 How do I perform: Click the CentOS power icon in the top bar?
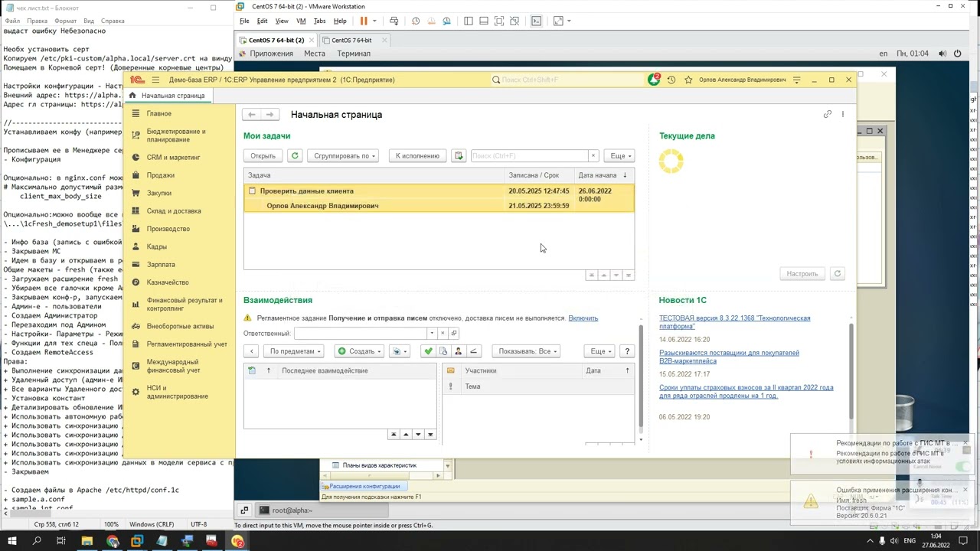click(x=957, y=54)
